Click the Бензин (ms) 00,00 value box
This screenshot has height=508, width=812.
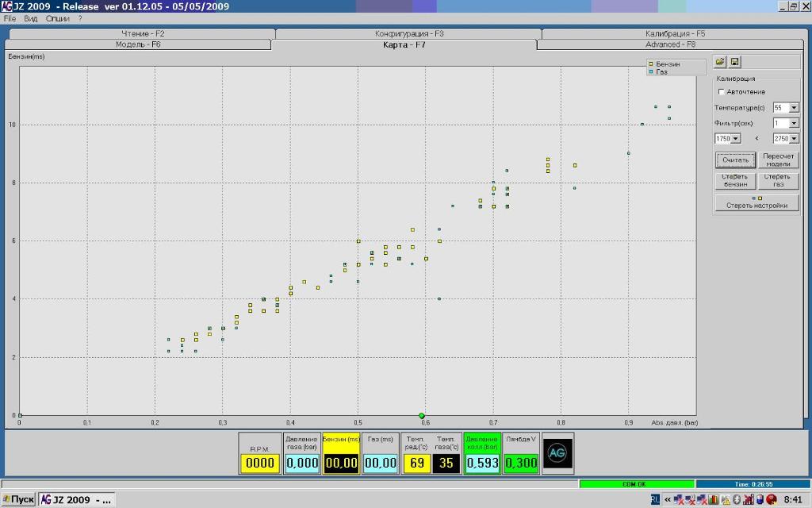point(341,463)
